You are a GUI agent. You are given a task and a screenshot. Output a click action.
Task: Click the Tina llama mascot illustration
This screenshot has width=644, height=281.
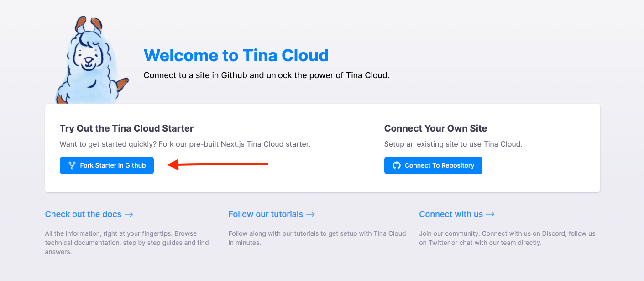91,60
